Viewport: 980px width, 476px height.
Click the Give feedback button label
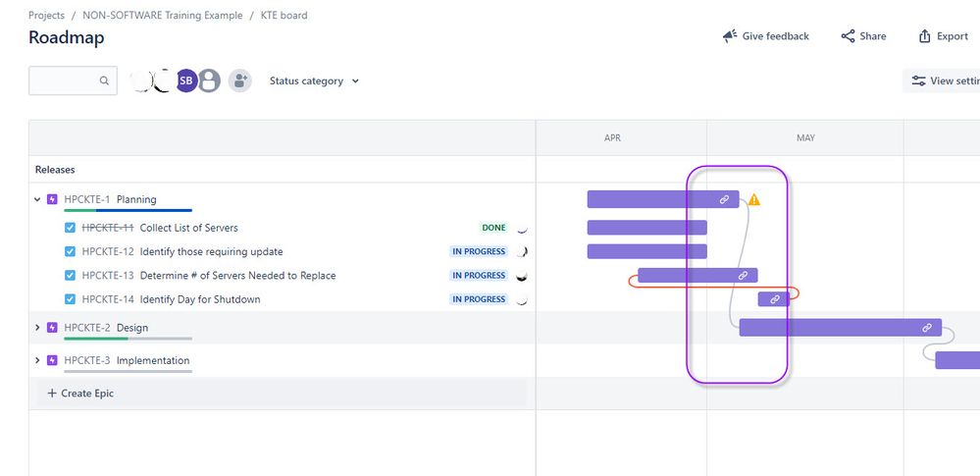[x=776, y=36]
